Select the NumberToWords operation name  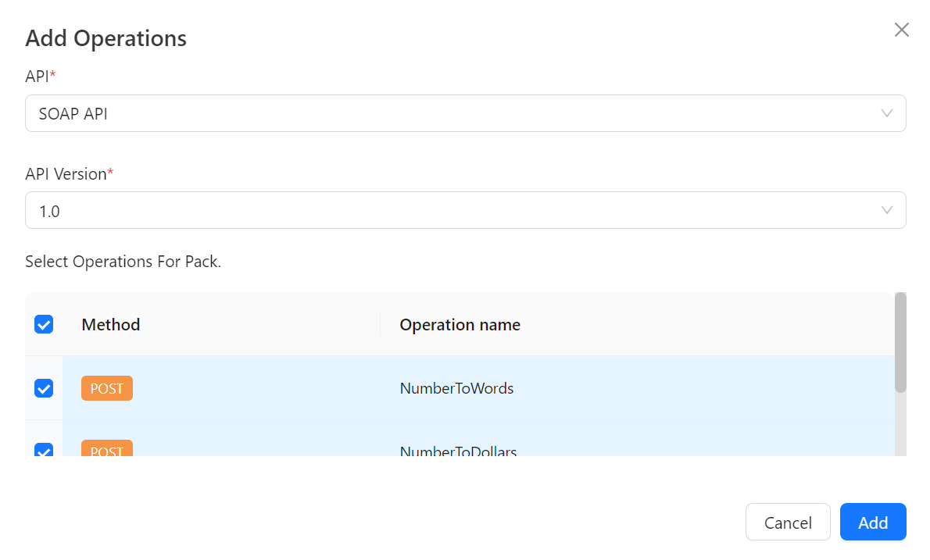456,388
